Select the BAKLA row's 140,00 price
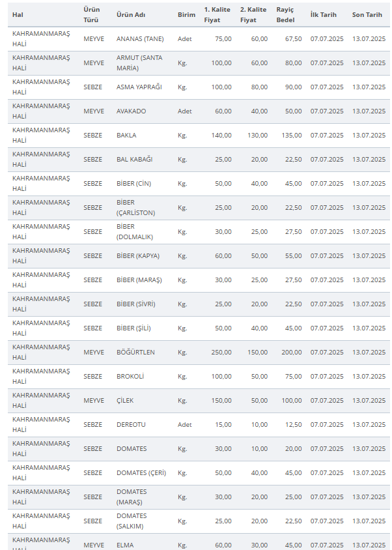 coord(221,136)
